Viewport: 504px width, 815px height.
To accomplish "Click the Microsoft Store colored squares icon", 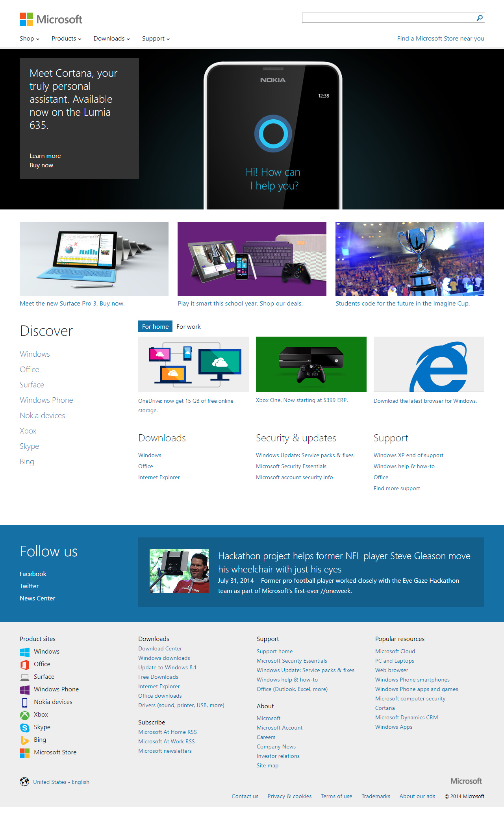I will (25, 753).
